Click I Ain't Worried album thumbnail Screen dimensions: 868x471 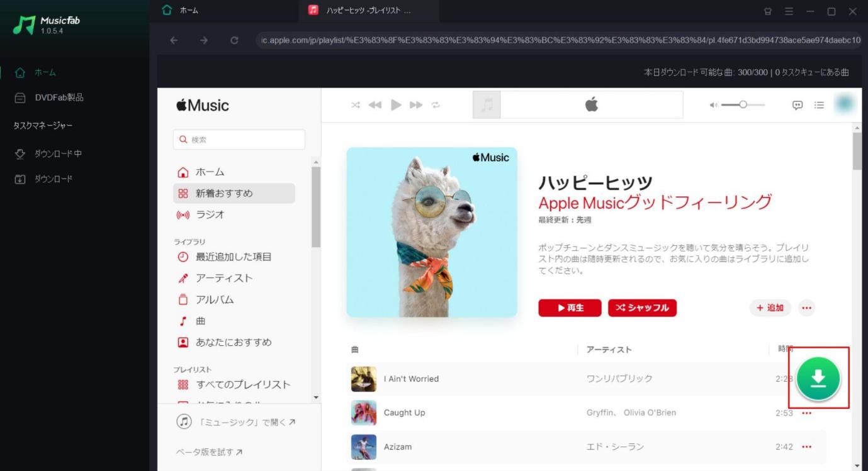tap(364, 379)
